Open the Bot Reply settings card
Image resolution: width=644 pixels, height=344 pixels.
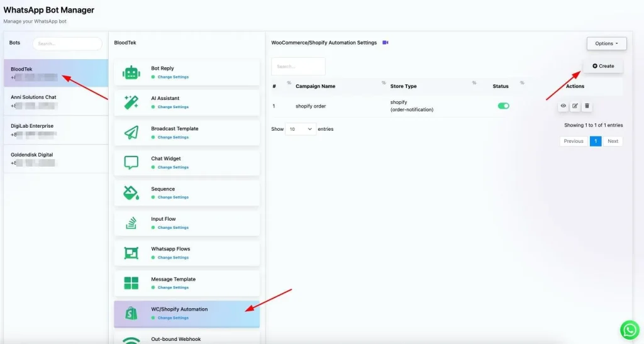[187, 73]
